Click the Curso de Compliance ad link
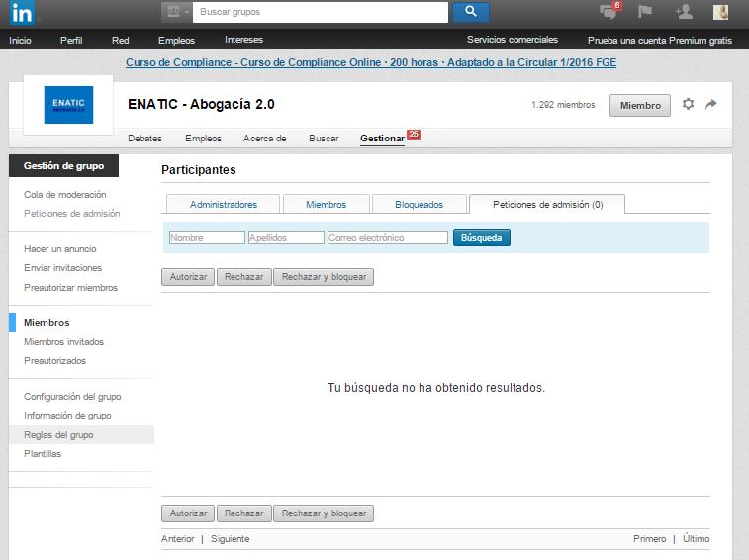The image size is (749, 560). [x=371, y=63]
